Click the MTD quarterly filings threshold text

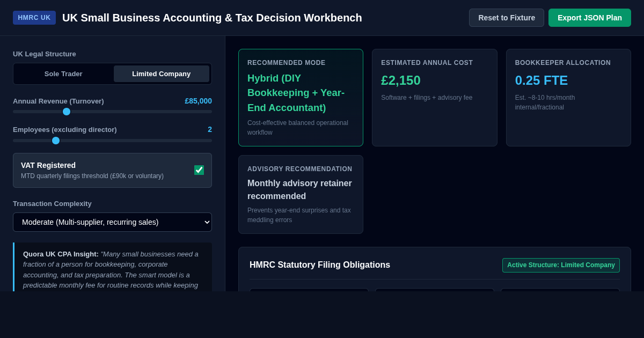92,176
